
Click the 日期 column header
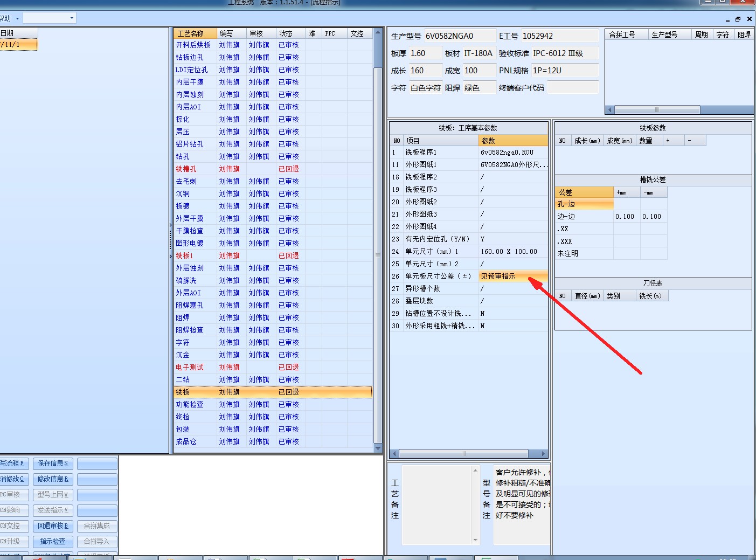coord(18,33)
